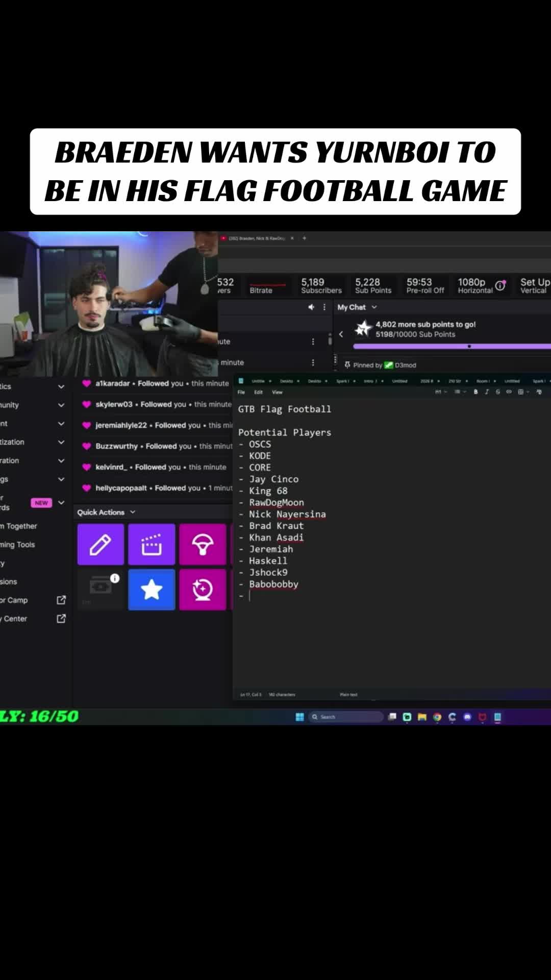Expand the sidebar section marked NEW
This screenshot has width=551, height=980.
pyautogui.click(x=61, y=502)
